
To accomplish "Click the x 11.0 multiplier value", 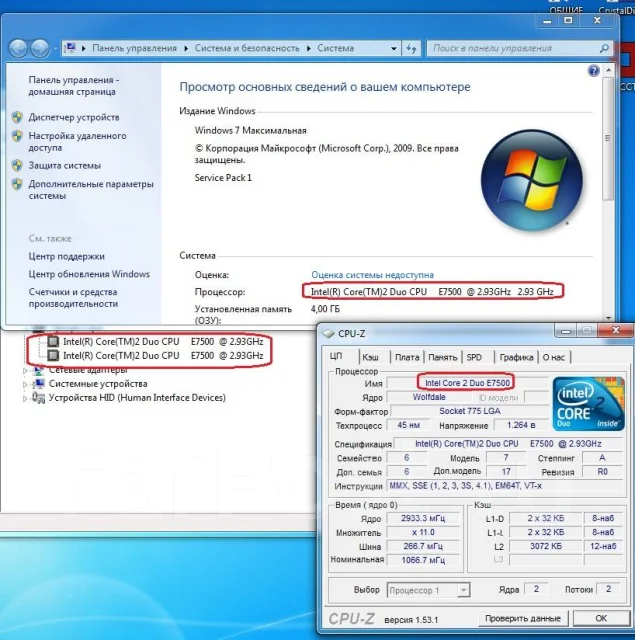I will (423, 532).
